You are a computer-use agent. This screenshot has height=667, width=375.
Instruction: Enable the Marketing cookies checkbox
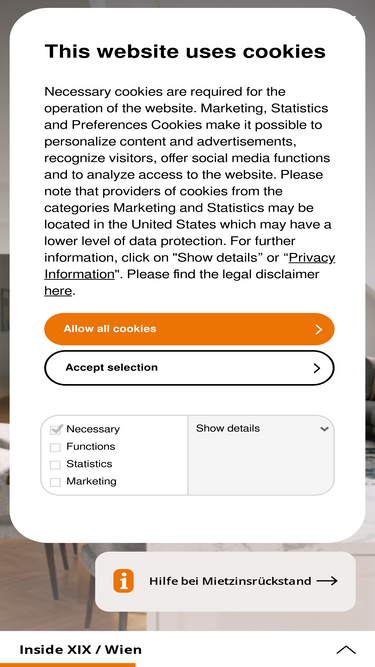(55, 482)
